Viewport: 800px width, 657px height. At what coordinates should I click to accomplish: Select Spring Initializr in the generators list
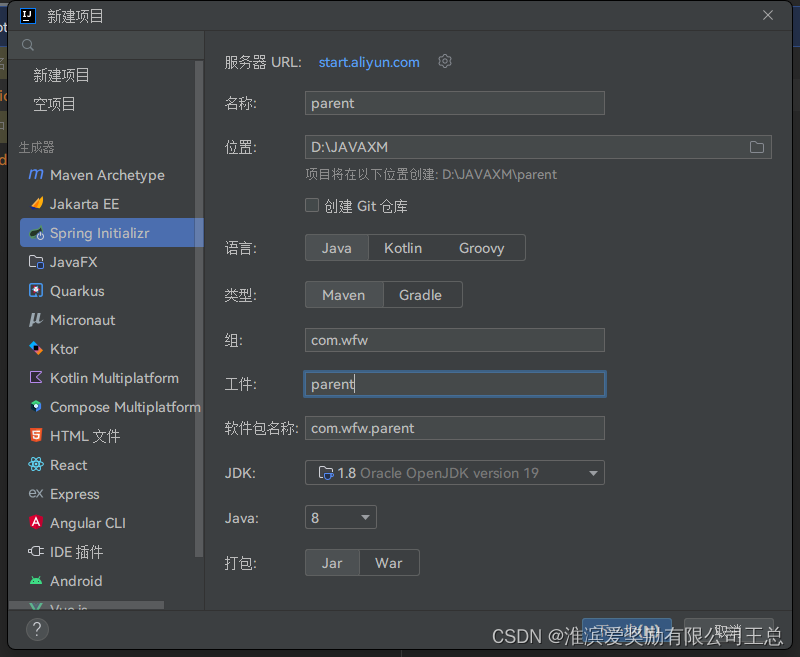112,233
